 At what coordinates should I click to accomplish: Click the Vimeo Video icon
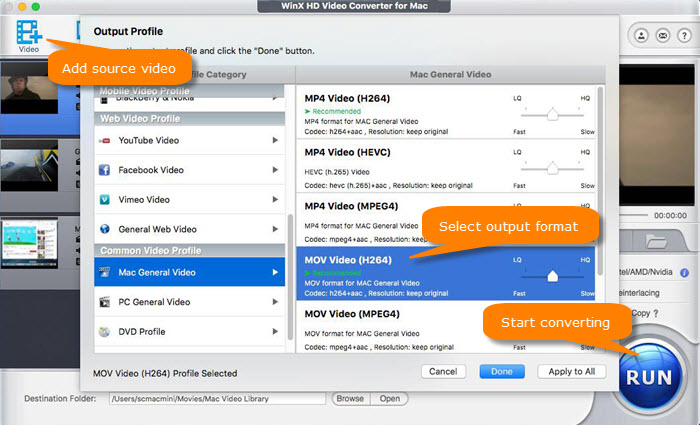tap(104, 200)
